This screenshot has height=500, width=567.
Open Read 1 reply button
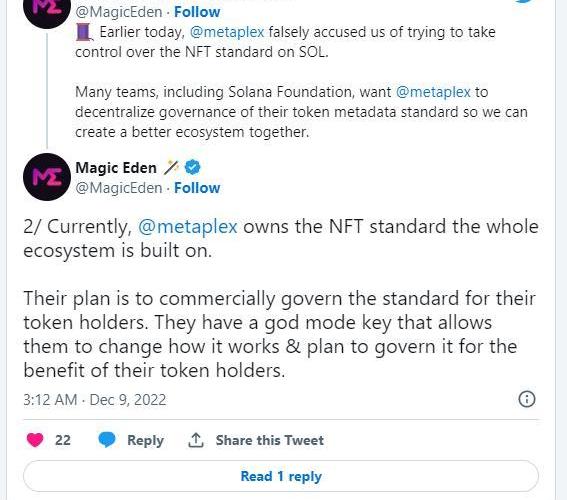coord(281,476)
